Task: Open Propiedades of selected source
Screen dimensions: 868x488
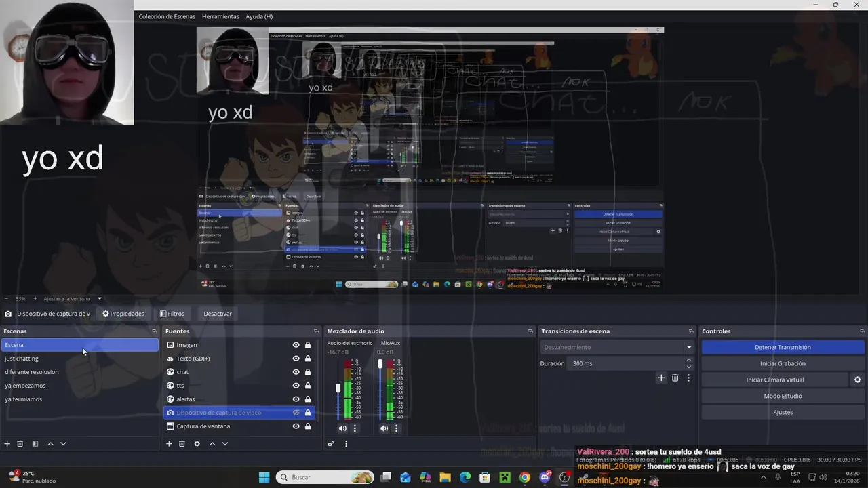Action: [x=123, y=314]
